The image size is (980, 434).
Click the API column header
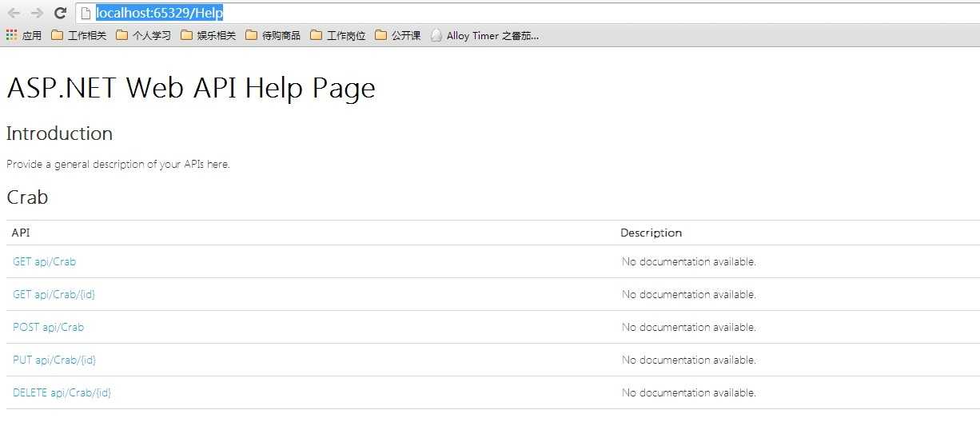pyautogui.click(x=21, y=233)
